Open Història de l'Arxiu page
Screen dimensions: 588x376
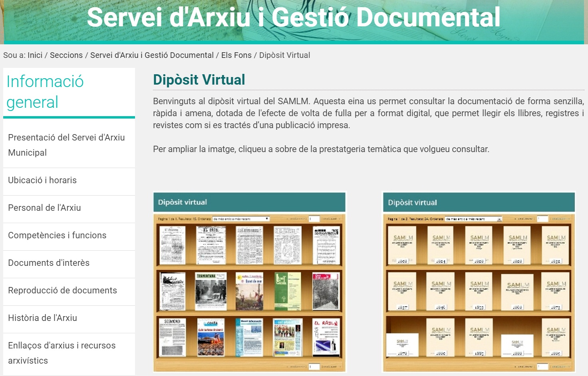(x=42, y=318)
